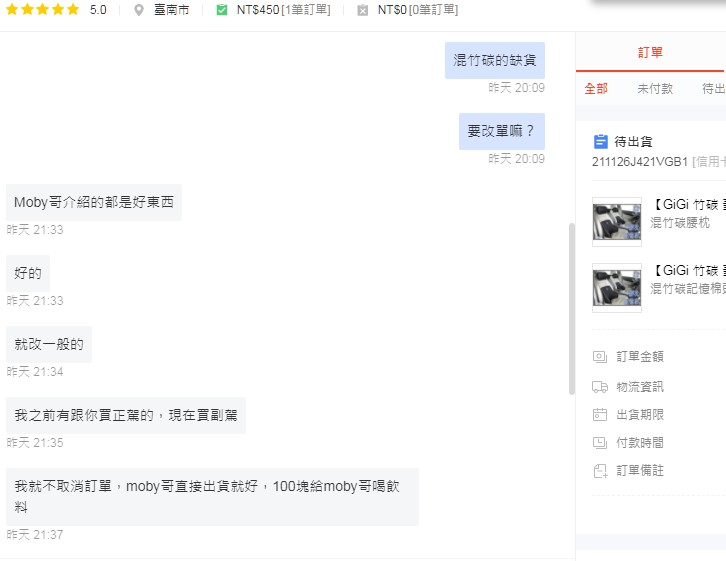Click the 付款時間 clock icon

pyautogui.click(x=600, y=442)
